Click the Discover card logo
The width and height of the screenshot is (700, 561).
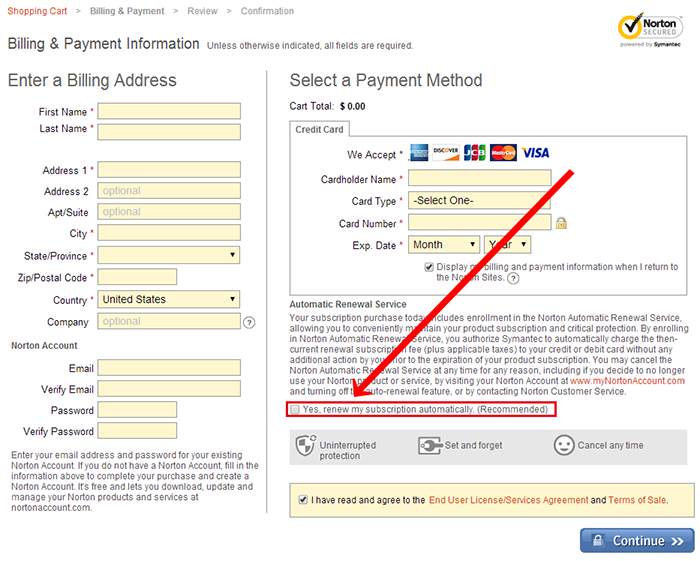446,153
